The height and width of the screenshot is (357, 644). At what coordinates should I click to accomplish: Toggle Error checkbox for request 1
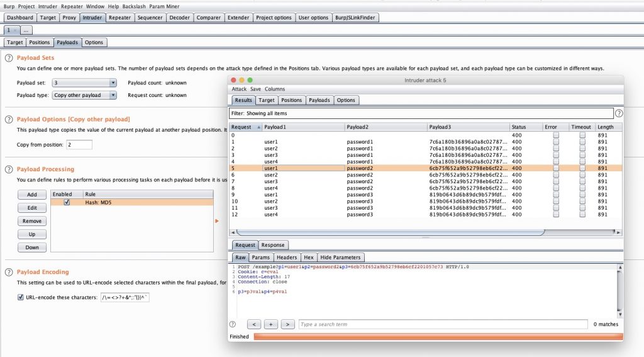point(556,142)
